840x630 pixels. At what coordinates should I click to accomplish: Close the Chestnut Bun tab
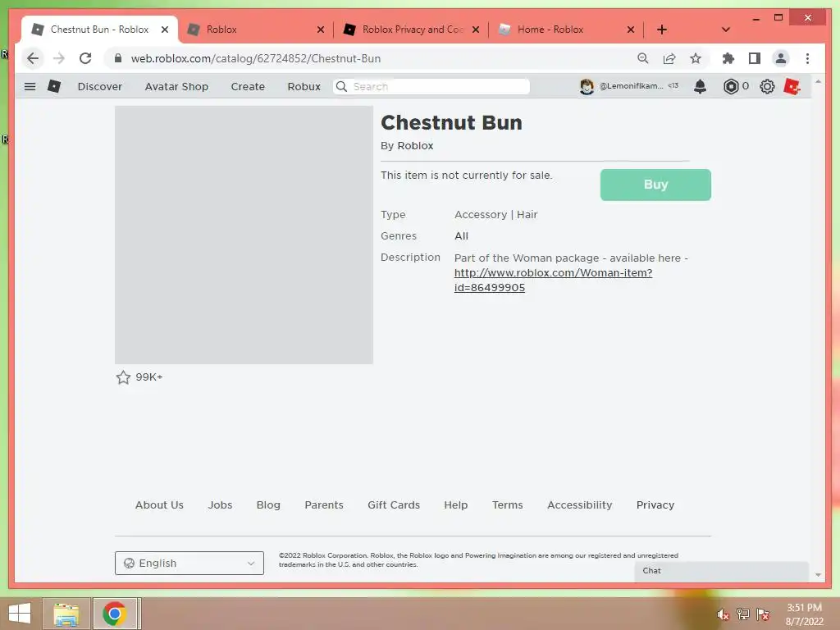pos(165,30)
